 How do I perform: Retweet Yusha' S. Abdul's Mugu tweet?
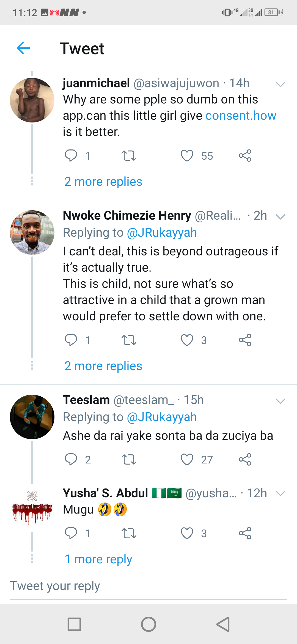coord(129,533)
